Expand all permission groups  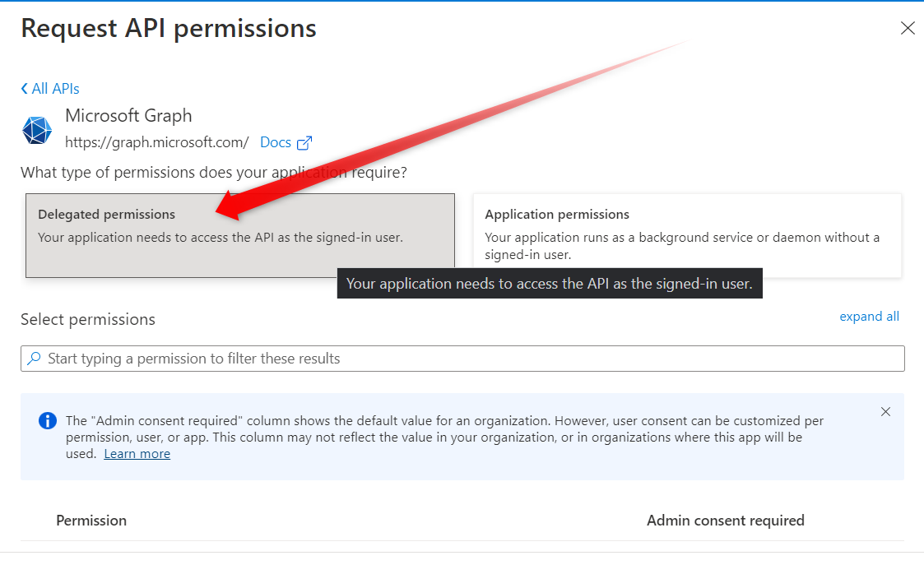pyautogui.click(x=869, y=317)
